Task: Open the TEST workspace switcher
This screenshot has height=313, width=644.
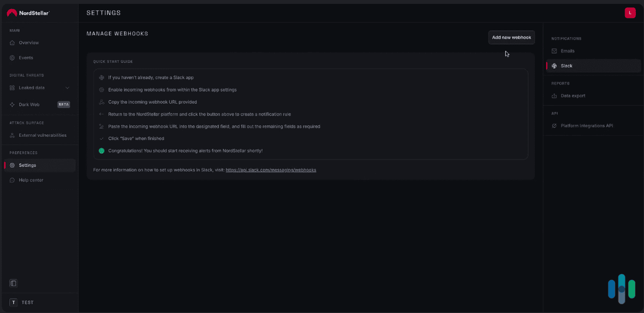Action: pyautogui.click(x=22, y=302)
